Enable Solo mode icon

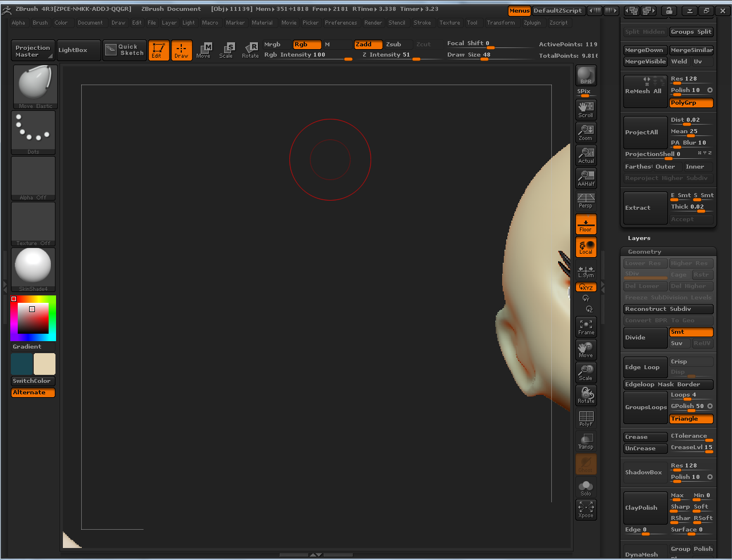[586, 487]
